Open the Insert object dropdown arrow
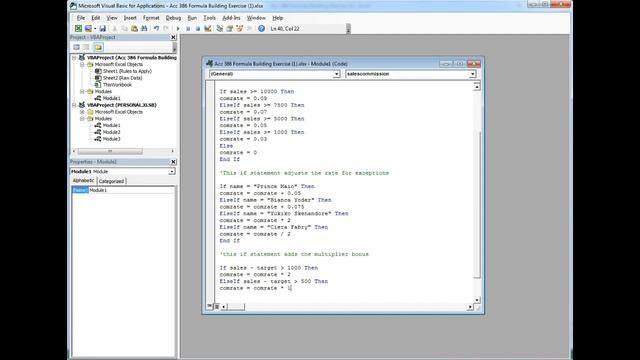 [95, 29]
